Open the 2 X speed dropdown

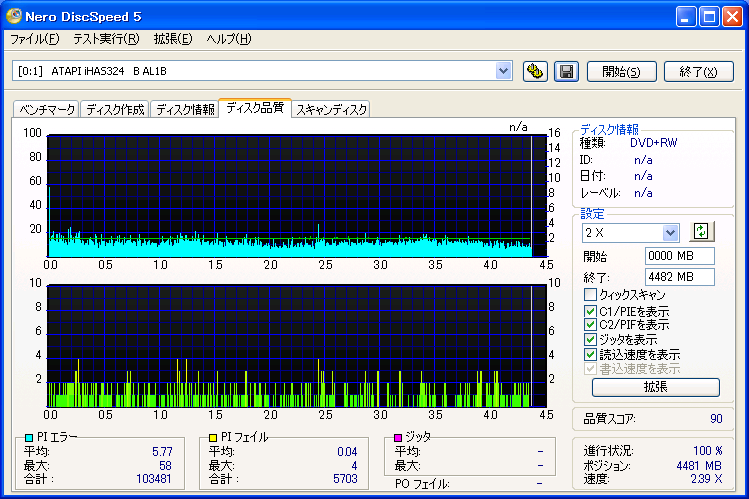pos(670,233)
